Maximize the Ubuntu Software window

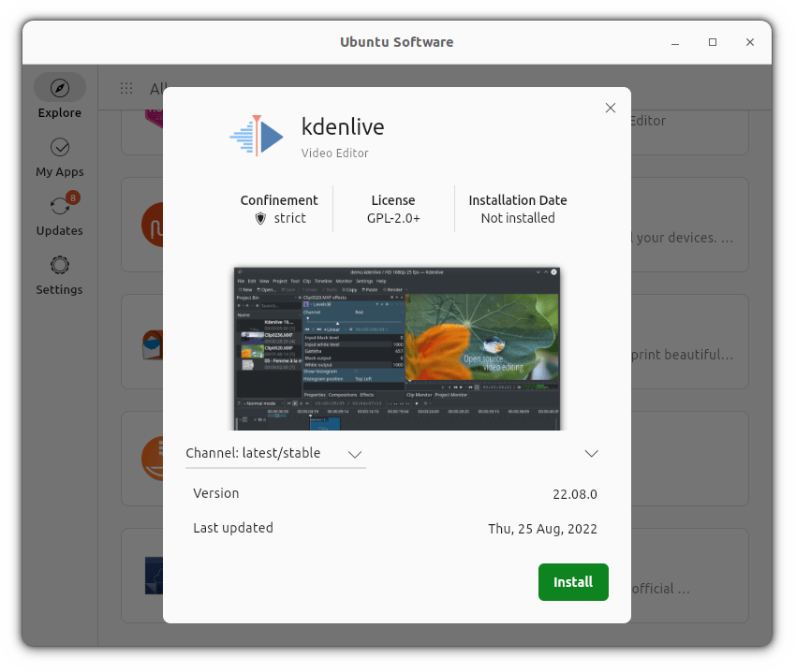tap(713, 42)
